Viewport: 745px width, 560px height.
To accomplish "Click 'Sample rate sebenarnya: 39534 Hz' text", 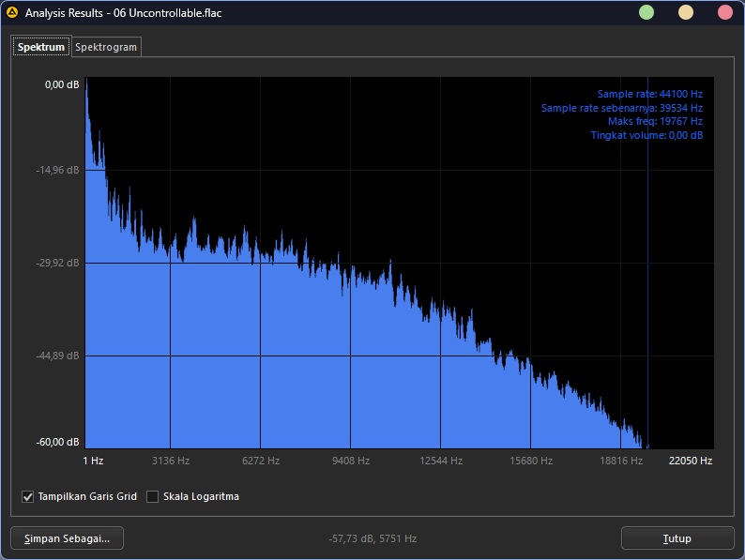I will tap(622, 108).
